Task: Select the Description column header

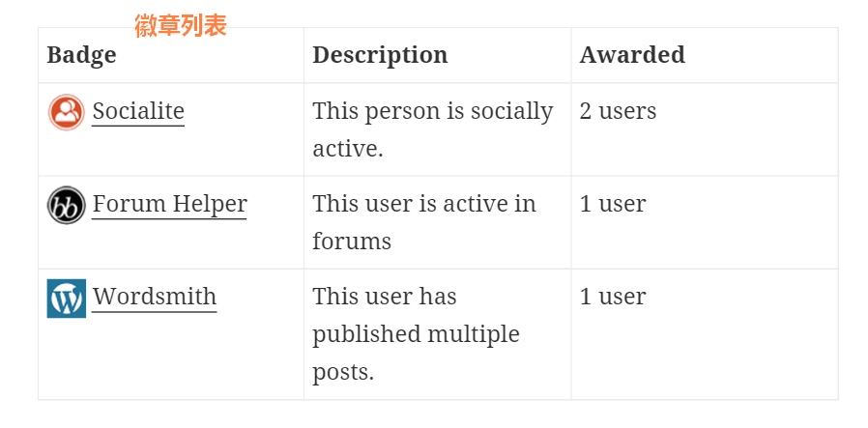Action: coord(380,55)
